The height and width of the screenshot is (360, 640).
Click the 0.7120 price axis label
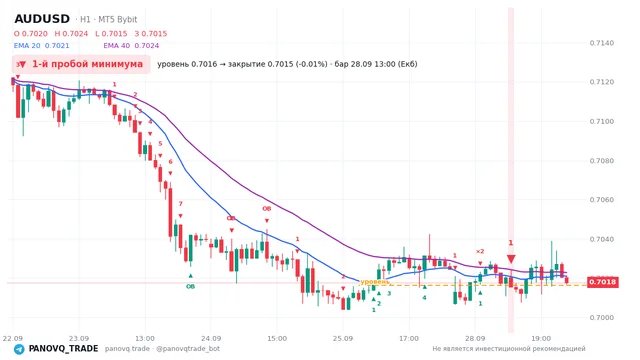coord(602,82)
